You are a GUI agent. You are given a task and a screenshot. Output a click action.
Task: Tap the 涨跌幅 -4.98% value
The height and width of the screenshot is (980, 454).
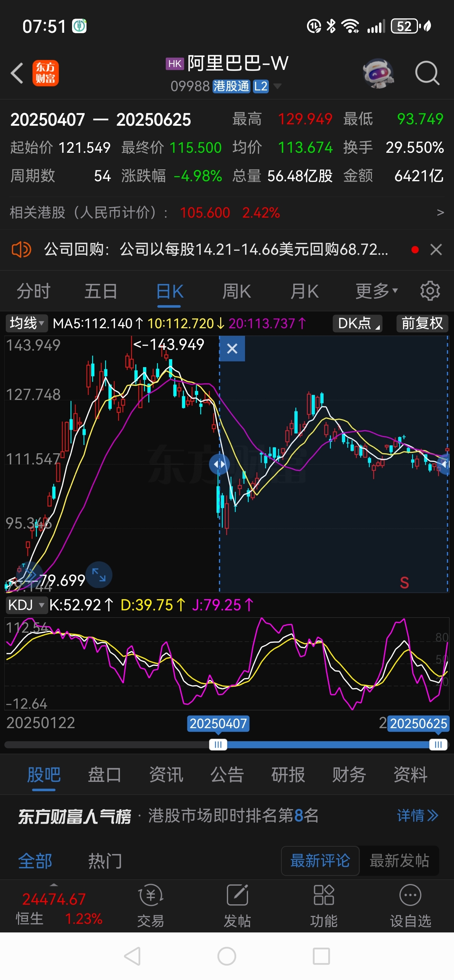pyautogui.click(x=197, y=176)
